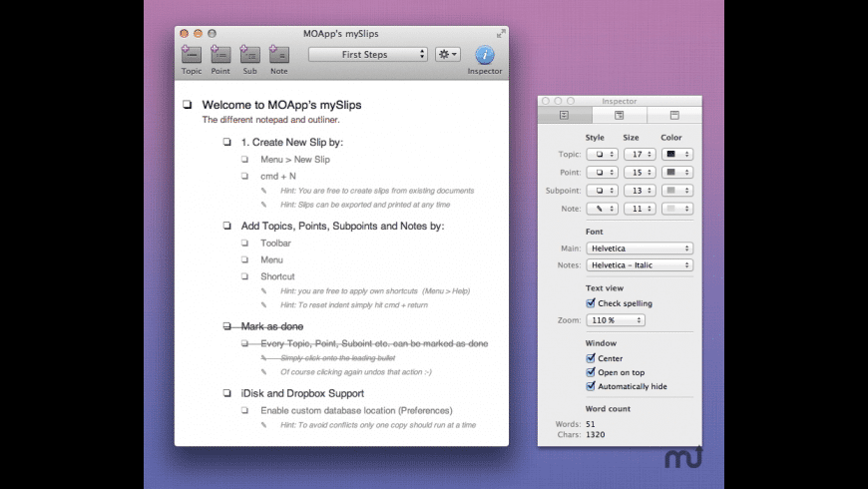Viewport: 868px width, 489px height.
Task: Click bullet beside 'Menu' subpoint under Add Topics
Action: pos(244,259)
